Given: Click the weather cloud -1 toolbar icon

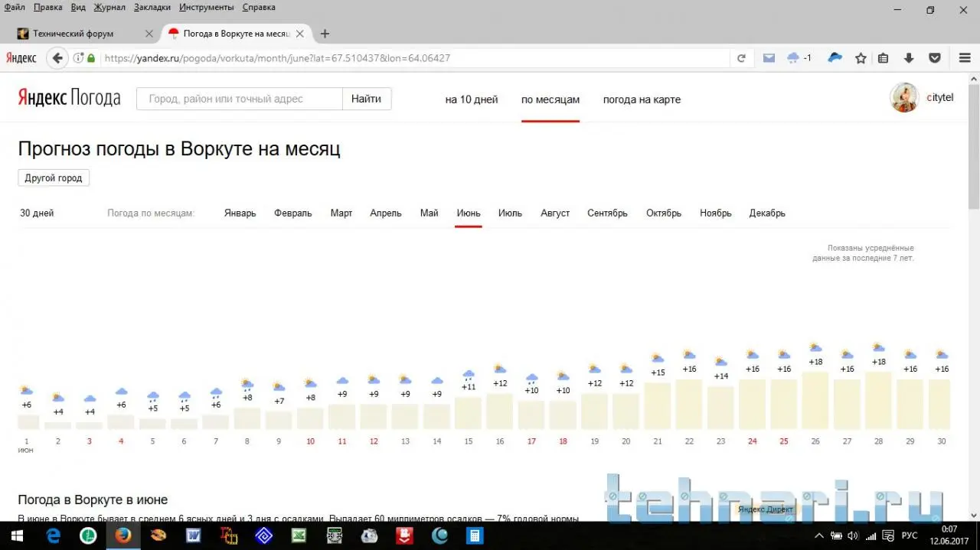Looking at the screenshot, I should pyautogui.click(x=799, y=58).
